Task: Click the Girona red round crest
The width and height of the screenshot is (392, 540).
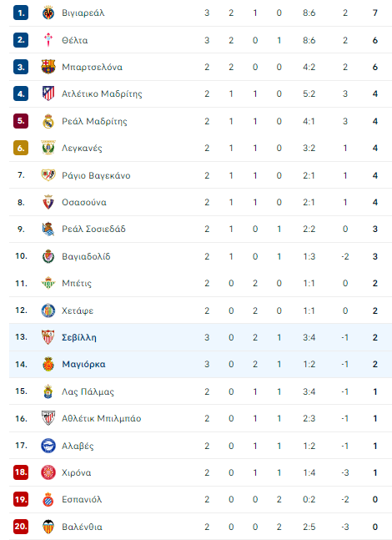Action: pos(48,472)
